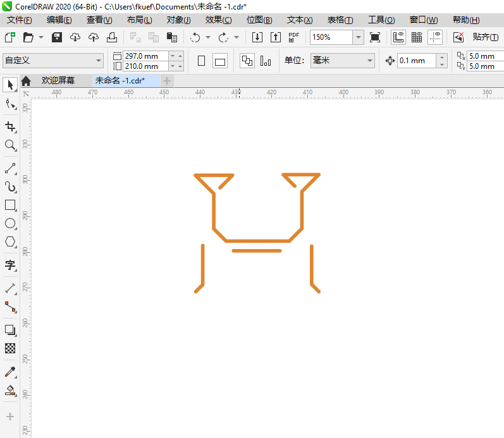Toggle the Snap Off button
The height and width of the screenshot is (438, 504).
pyautogui.click(x=458, y=37)
